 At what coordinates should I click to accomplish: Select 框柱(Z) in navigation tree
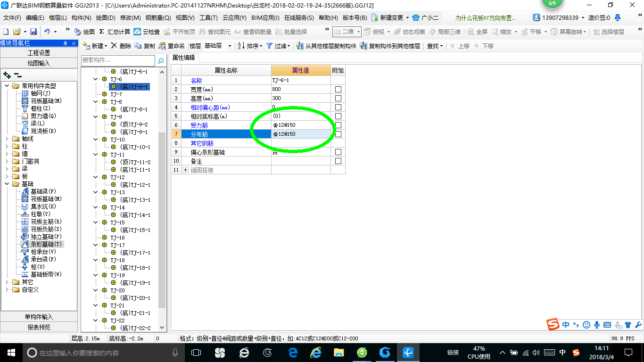tap(36, 108)
